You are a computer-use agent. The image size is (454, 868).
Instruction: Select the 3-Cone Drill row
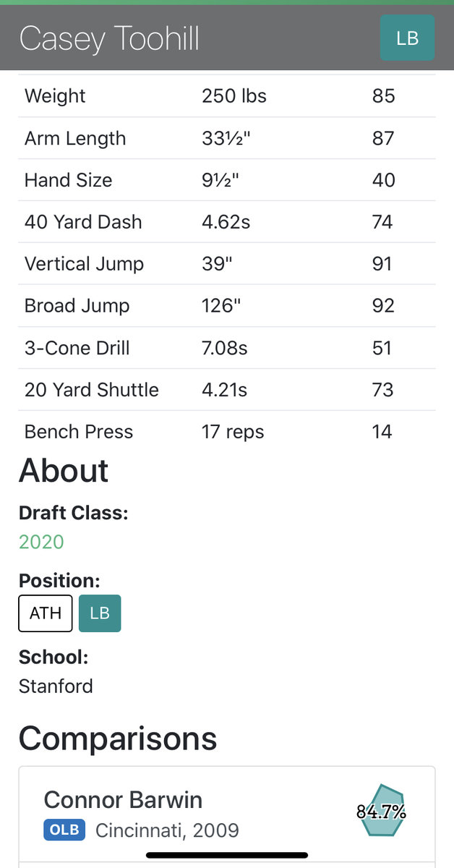pos(227,348)
